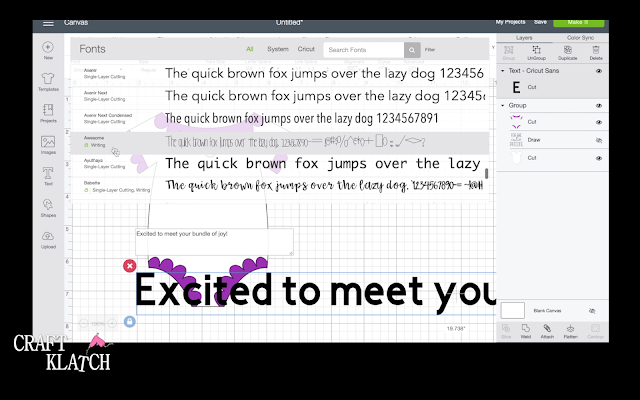
Task: Collapse the Text - Cricut Sans layer
Action: tap(503, 71)
